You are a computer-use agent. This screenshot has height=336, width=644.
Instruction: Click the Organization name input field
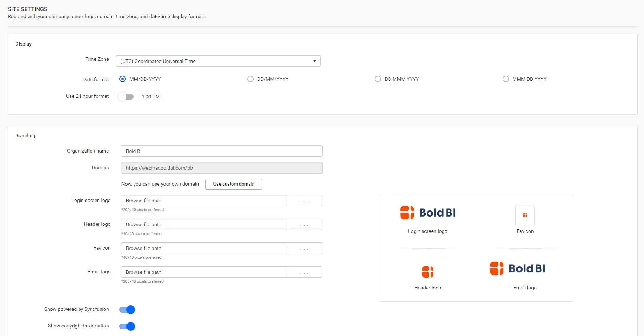[x=221, y=151]
